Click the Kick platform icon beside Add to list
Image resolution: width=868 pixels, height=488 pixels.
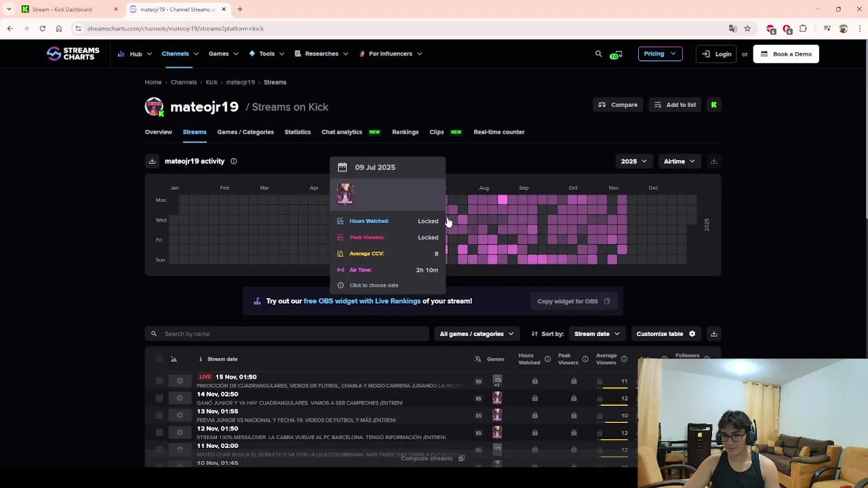[713, 104]
